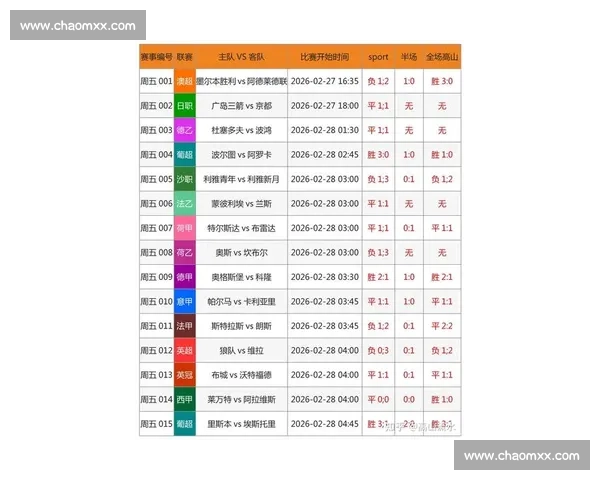Click the 负 0:3 sport prediction for 周五 012
The height and width of the screenshot is (480, 600).
pos(378,351)
